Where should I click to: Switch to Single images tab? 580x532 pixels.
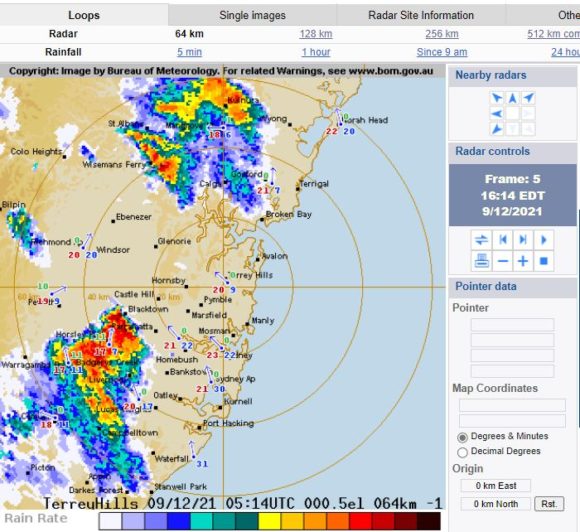click(252, 15)
